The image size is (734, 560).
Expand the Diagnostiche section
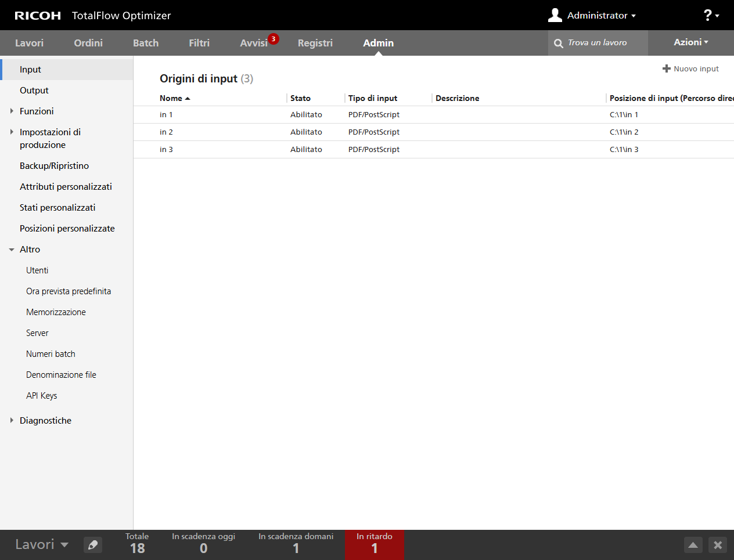tap(12, 420)
